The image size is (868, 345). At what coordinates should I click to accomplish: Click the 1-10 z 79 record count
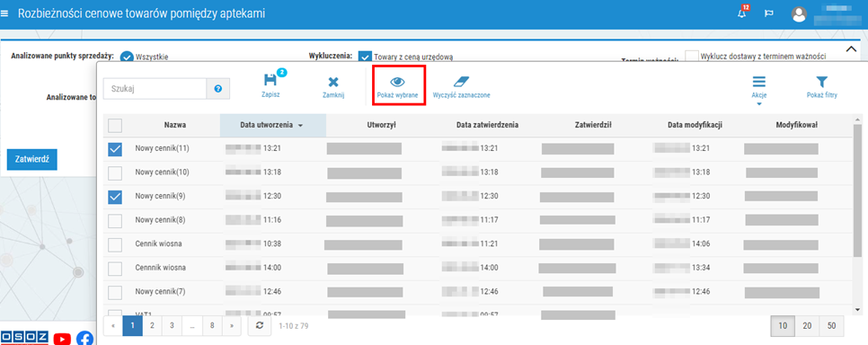294,326
